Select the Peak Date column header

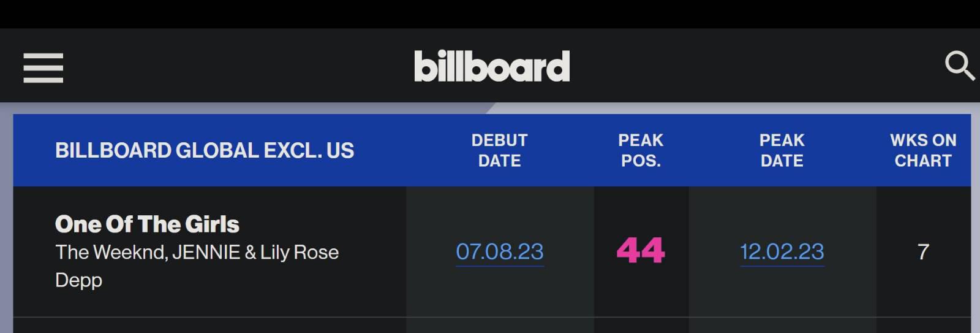pos(782,150)
